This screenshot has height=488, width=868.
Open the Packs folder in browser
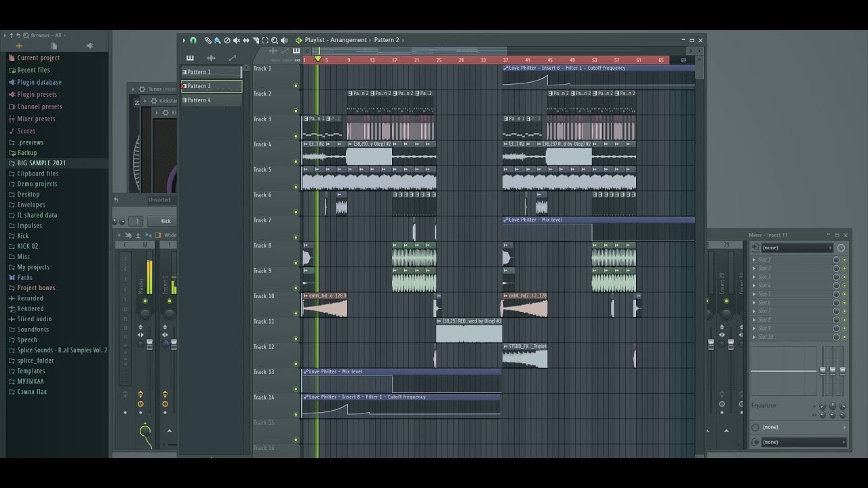pyautogui.click(x=25, y=278)
